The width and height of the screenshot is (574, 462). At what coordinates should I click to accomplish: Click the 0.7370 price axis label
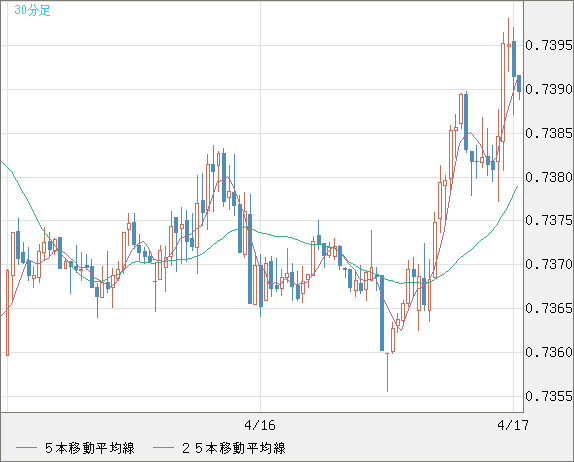549,264
